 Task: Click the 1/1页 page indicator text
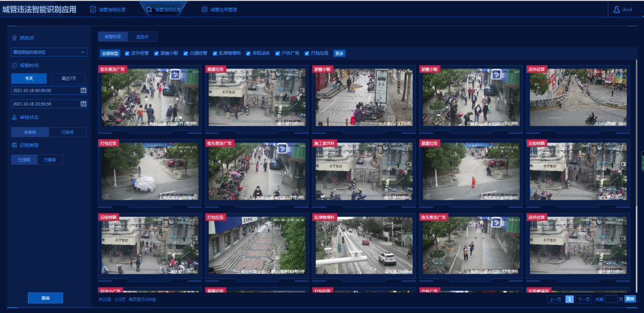pyautogui.click(x=119, y=299)
